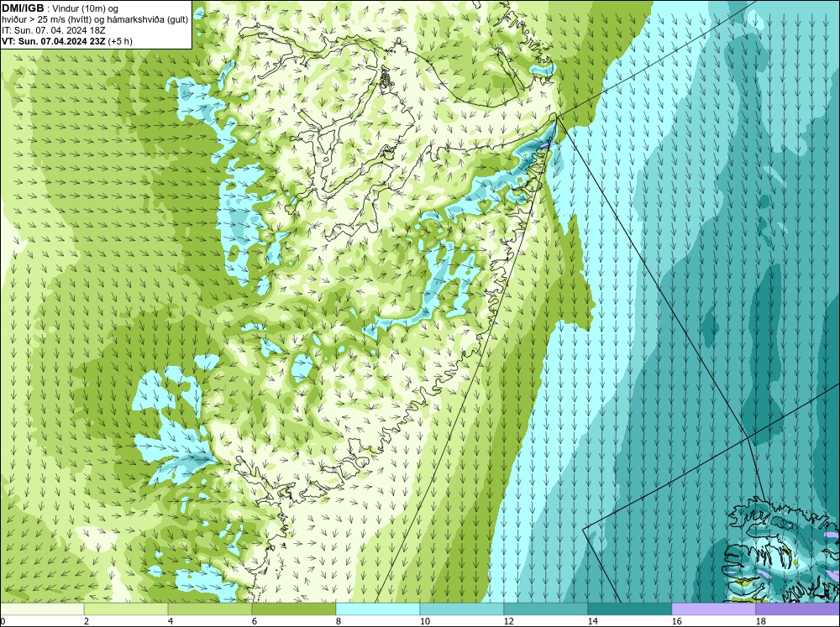Click the purple swatch above 18 m/s
The height and width of the screenshot is (627, 840).
(797, 609)
